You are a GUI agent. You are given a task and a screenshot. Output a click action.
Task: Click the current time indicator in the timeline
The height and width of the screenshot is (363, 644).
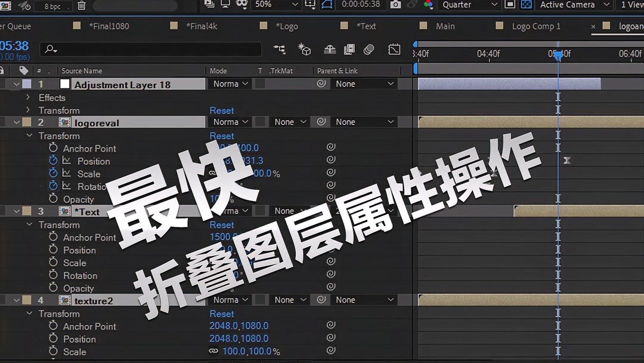point(558,55)
